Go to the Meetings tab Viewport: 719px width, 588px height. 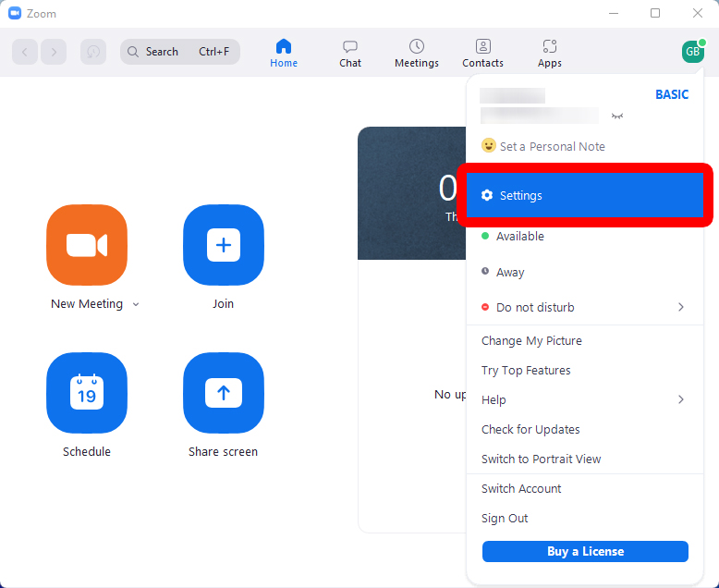point(417,53)
